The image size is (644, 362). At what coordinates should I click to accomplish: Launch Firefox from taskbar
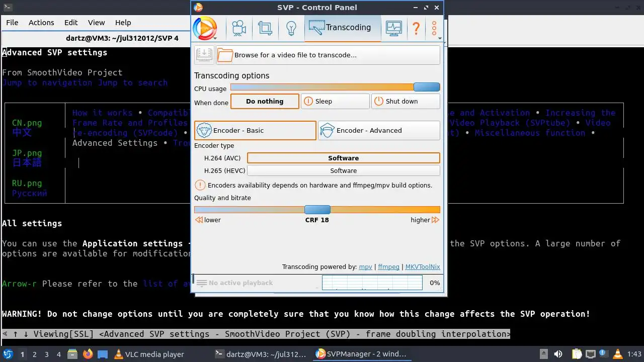pos(88,354)
